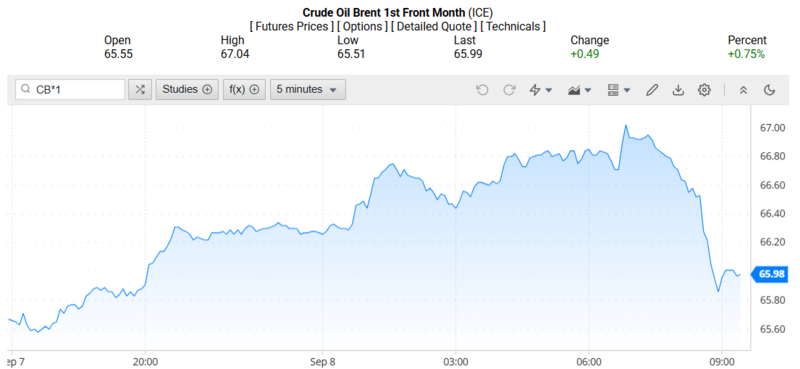This screenshot has width=800, height=369.
Task: Expand the layout template dropdown
Action: tap(619, 90)
